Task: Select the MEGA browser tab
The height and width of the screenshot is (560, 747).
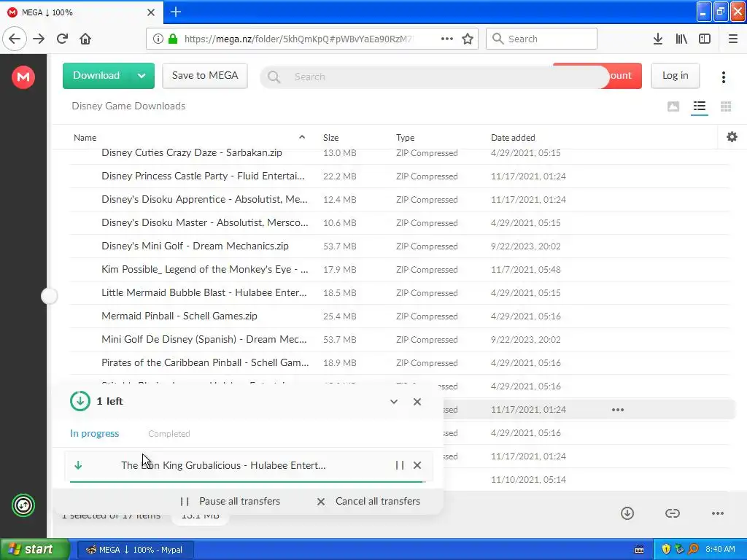Action: coord(82,12)
